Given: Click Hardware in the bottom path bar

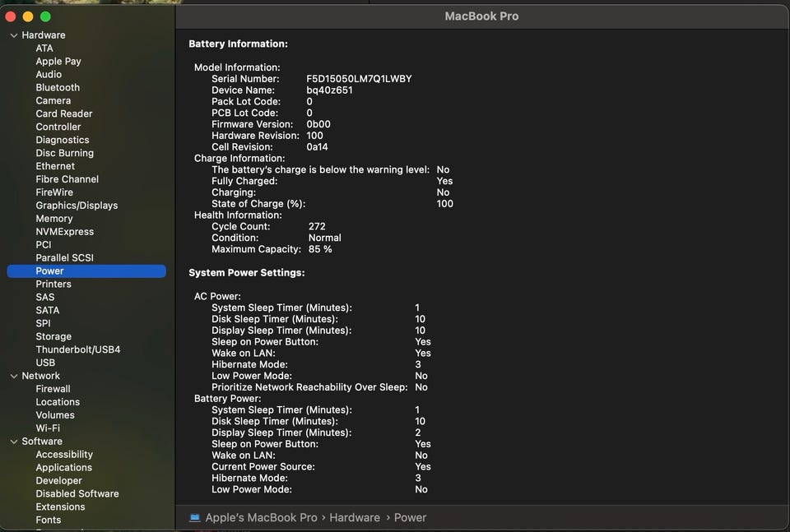Looking at the screenshot, I should 355,517.
